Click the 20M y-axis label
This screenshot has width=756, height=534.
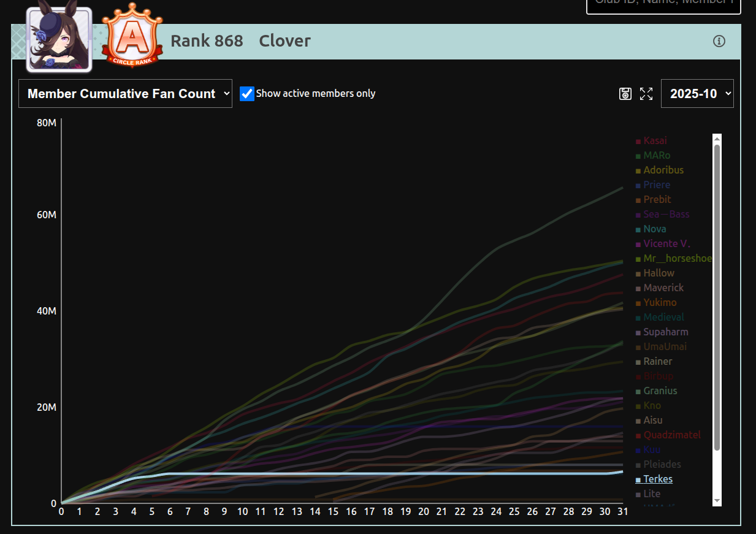click(47, 408)
